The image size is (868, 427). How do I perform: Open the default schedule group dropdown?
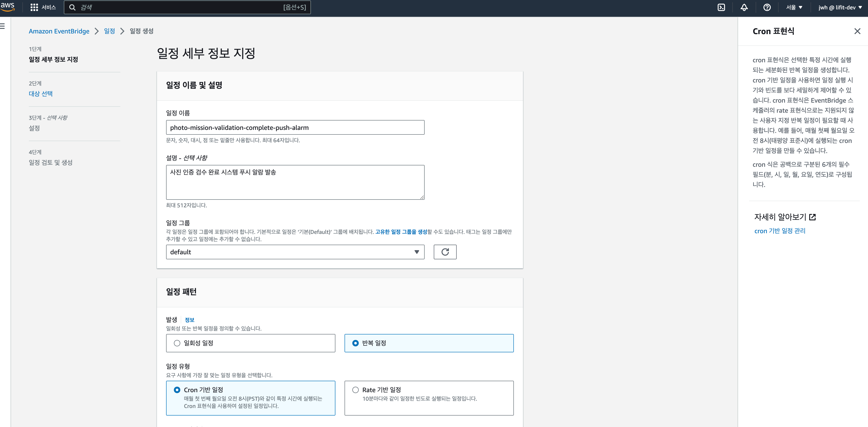295,252
